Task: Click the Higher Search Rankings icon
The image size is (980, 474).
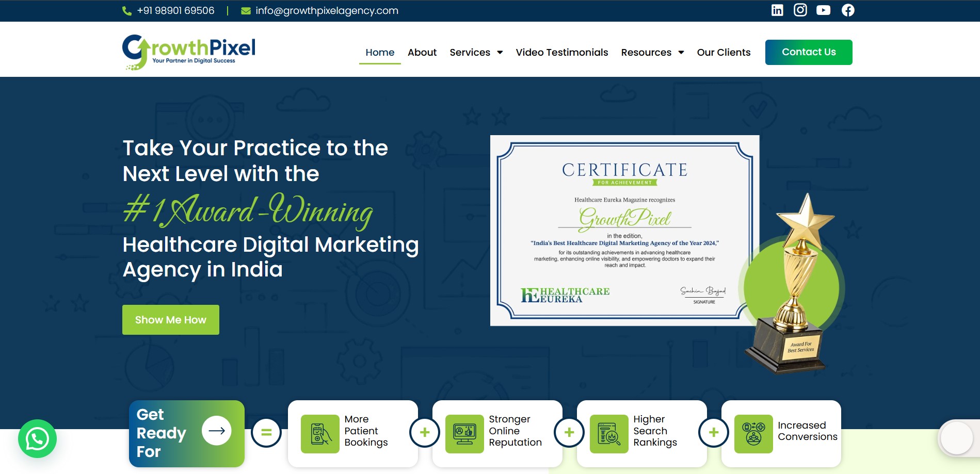Action: pyautogui.click(x=609, y=434)
